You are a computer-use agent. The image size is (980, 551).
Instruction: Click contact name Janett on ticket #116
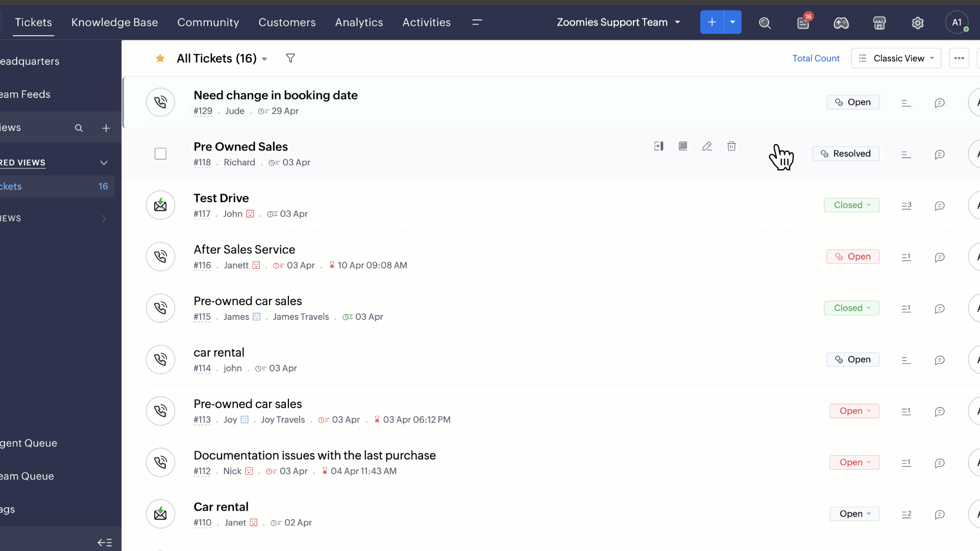[236, 265]
